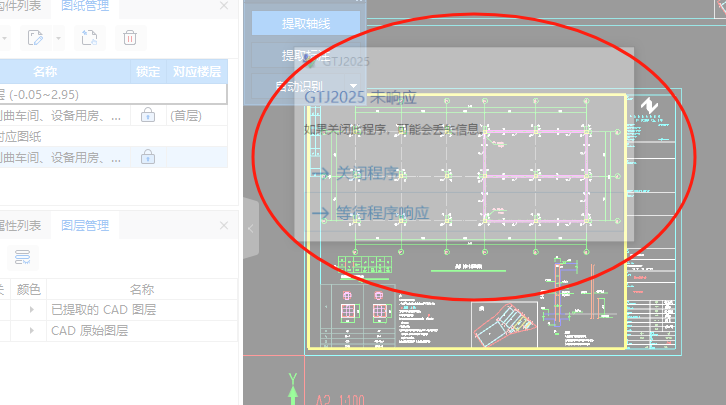Click the 锁定 column header
This screenshot has height=405, width=726.
click(x=148, y=72)
